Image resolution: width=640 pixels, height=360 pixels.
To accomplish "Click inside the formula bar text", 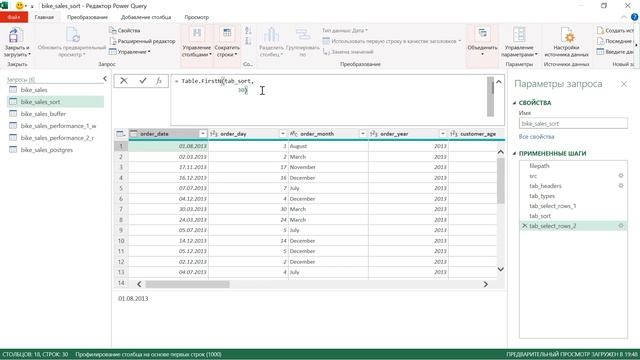I will (x=330, y=100).
